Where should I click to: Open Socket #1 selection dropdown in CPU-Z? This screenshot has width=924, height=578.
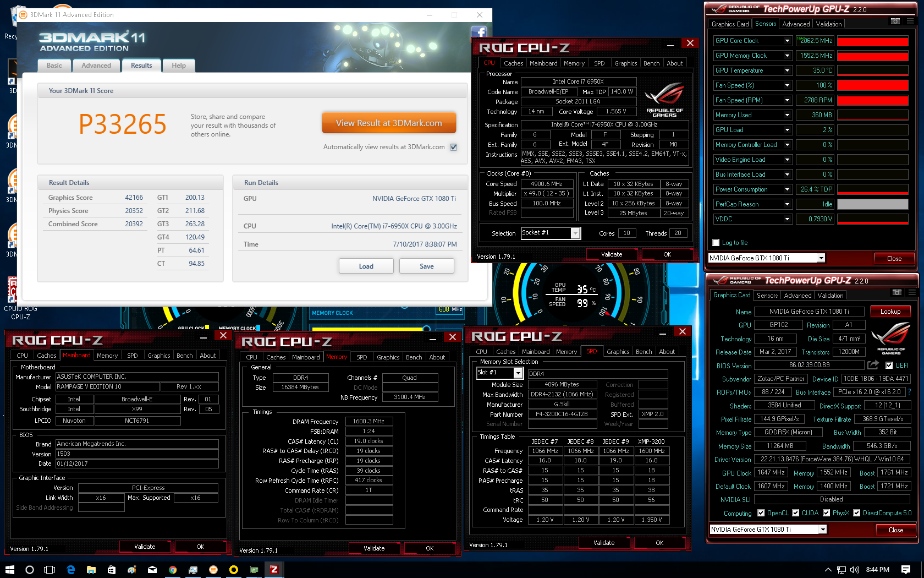[x=575, y=233]
